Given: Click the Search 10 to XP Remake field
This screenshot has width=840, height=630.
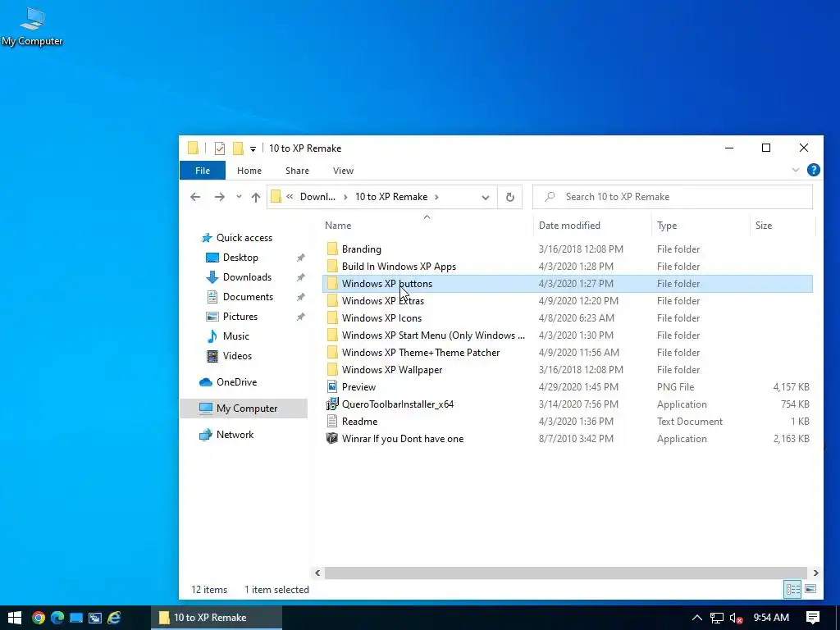Looking at the screenshot, I should (x=673, y=197).
